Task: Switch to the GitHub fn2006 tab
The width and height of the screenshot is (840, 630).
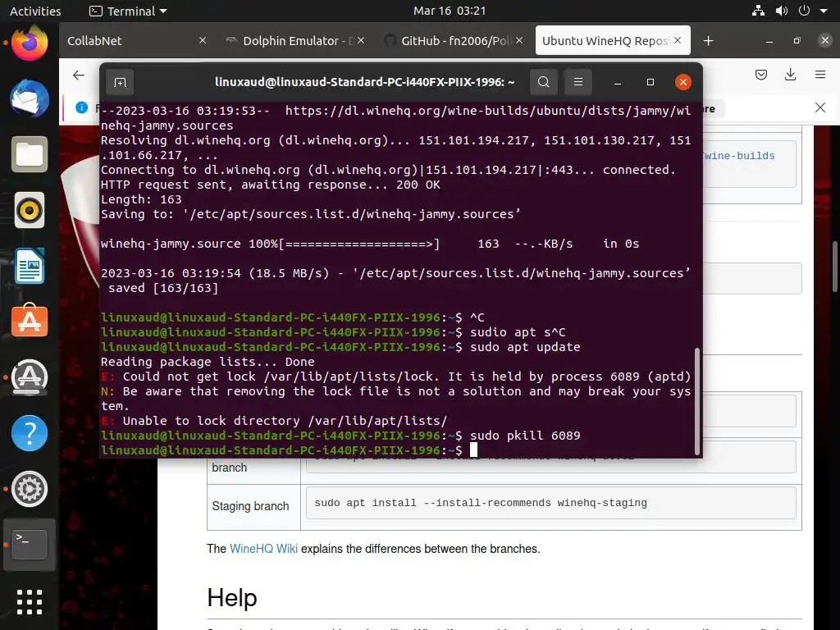Action: (454, 41)
